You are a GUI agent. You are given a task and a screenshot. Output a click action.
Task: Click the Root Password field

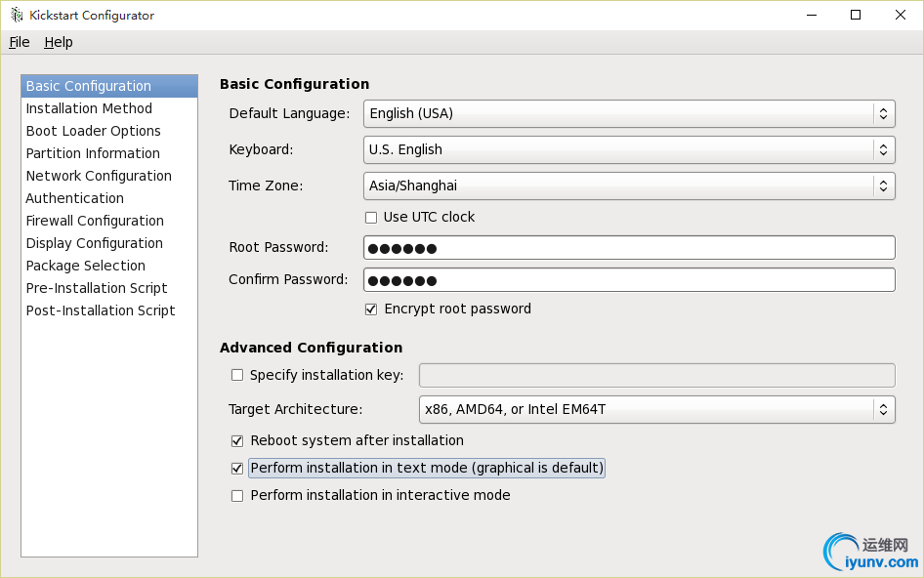(x=629, y=247)
